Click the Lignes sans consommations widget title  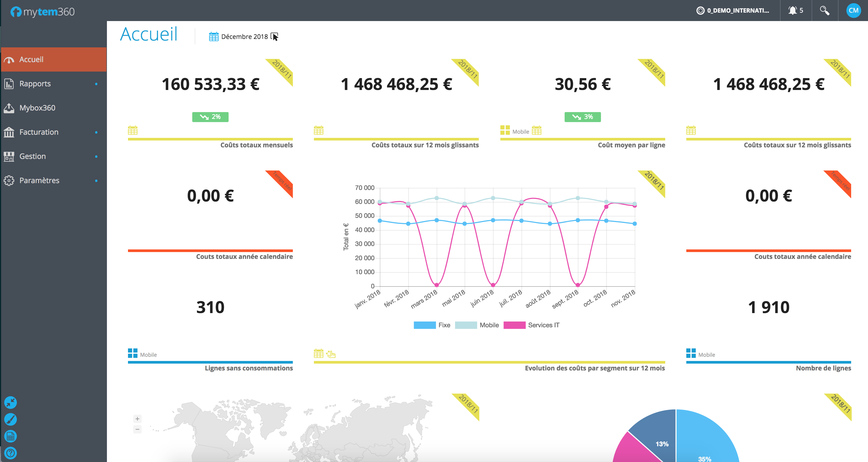[x=249, y=368]
